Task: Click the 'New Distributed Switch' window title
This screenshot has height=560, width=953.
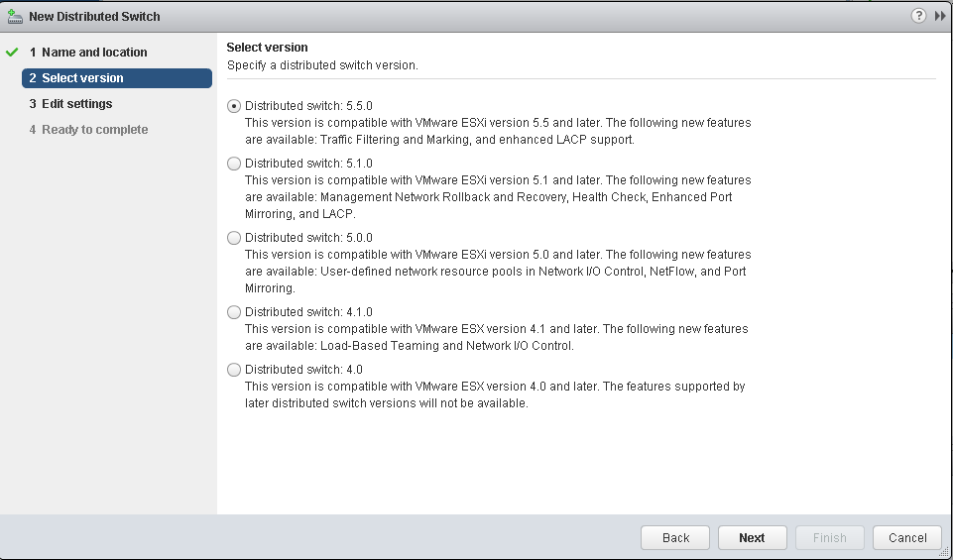Action: (x=95, y=17)
